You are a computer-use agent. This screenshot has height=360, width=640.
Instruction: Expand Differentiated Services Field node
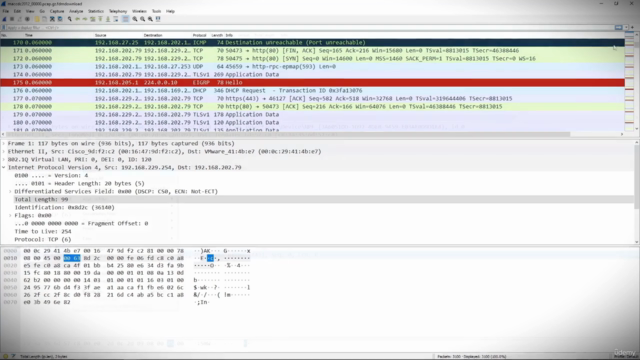coord(10,191)
